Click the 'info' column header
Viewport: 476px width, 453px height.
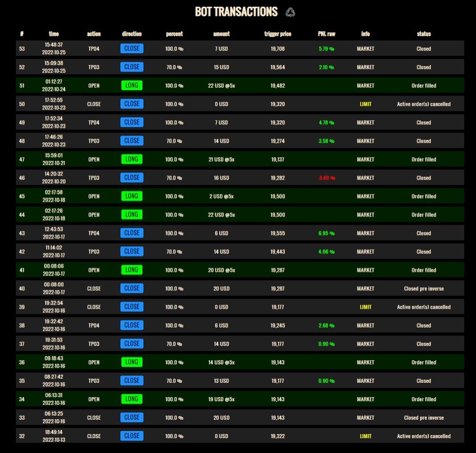[365, 34]
